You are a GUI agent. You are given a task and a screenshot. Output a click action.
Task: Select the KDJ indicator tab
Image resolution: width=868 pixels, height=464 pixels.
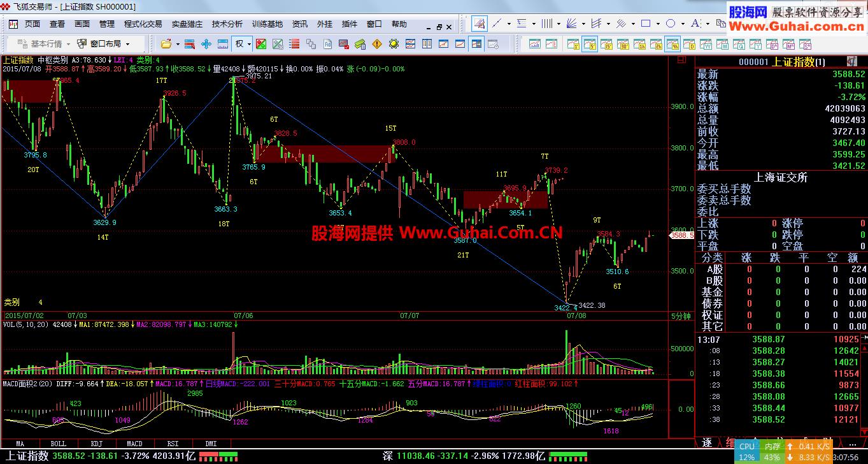coord(96,443)
